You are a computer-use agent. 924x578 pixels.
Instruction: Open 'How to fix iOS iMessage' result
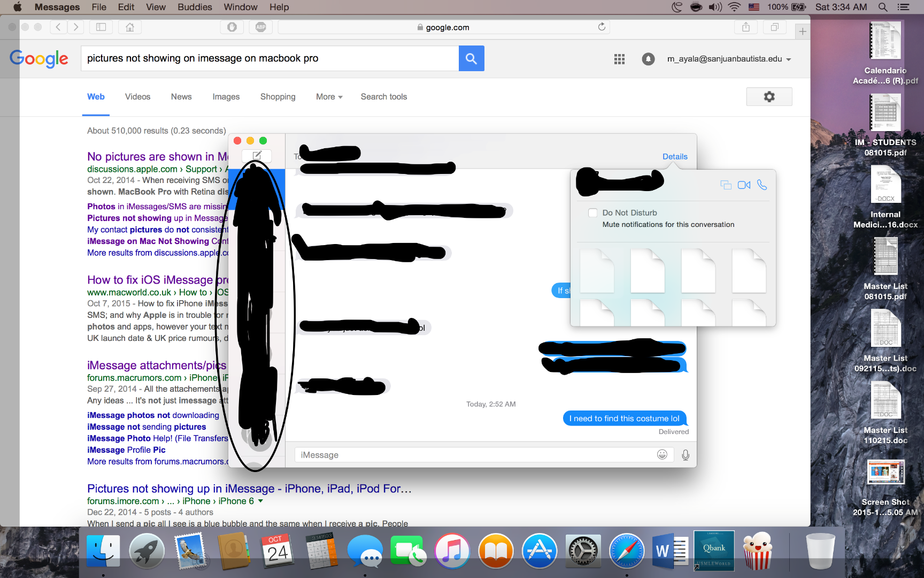[158, 280]
